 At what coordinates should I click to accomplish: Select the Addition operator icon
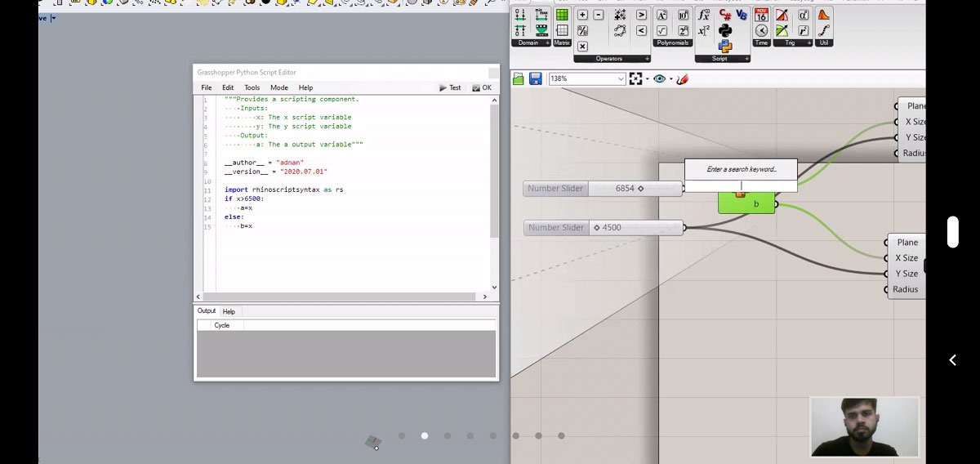pos(582,15)
